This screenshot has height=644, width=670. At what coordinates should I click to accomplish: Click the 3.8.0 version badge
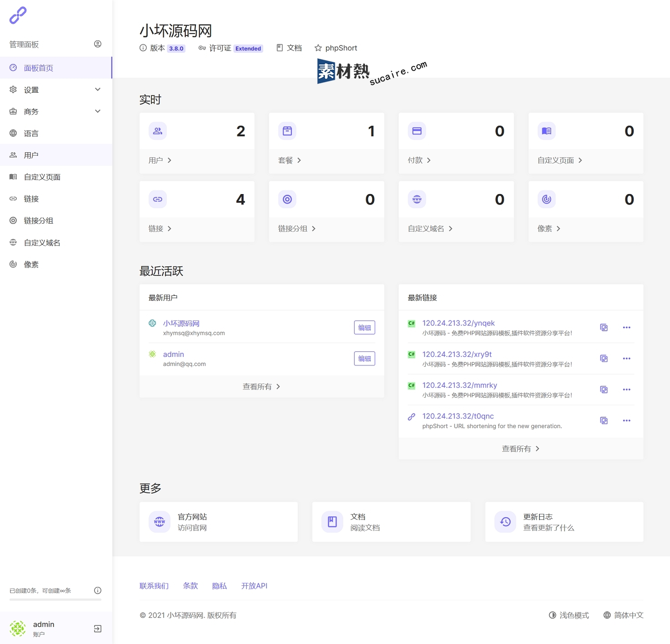(x=176, y=49)
